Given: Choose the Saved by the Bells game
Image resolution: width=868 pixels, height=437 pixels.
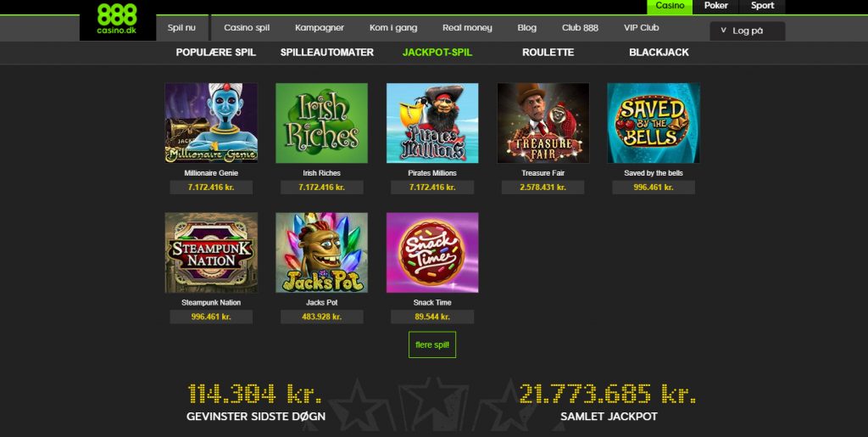Looking at the screenshot, I should click(654, 123).
